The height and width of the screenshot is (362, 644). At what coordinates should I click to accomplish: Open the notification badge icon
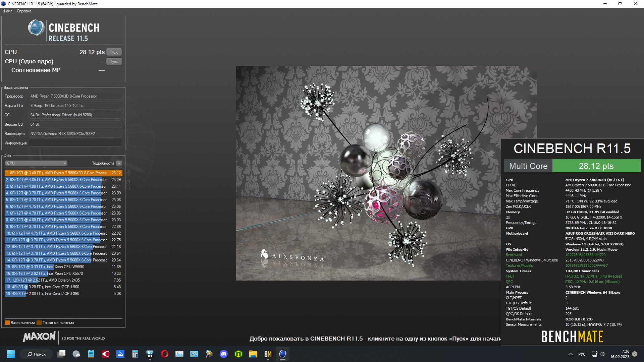635,354
